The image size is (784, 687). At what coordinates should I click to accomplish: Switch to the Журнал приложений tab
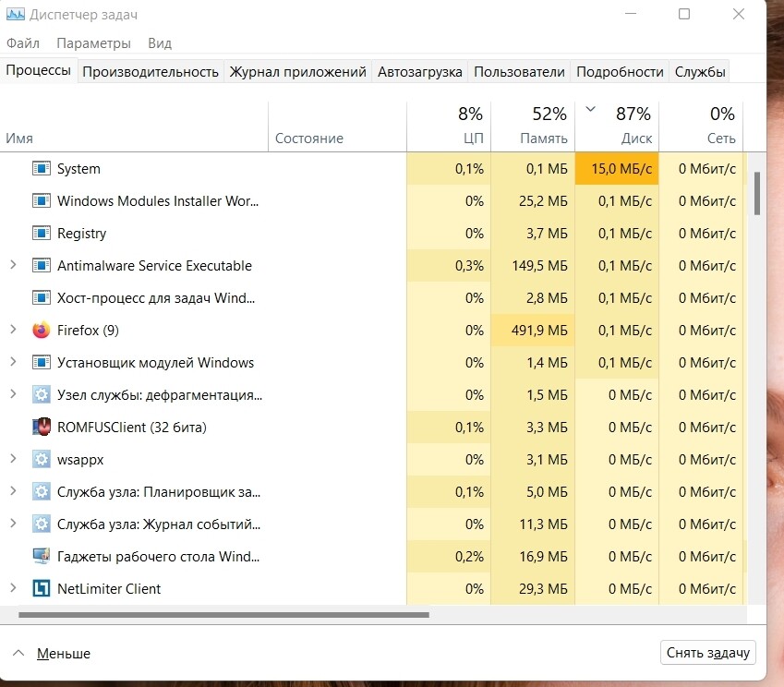[x=298, y=72]
